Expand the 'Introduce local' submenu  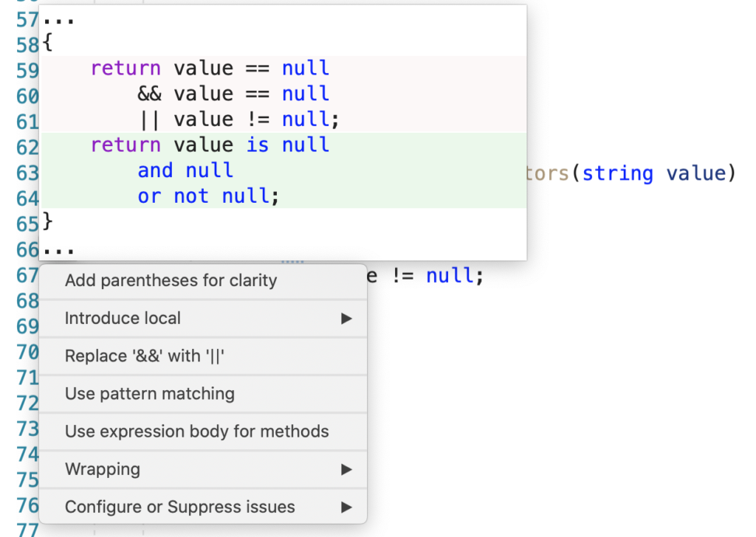coord(123,318)
